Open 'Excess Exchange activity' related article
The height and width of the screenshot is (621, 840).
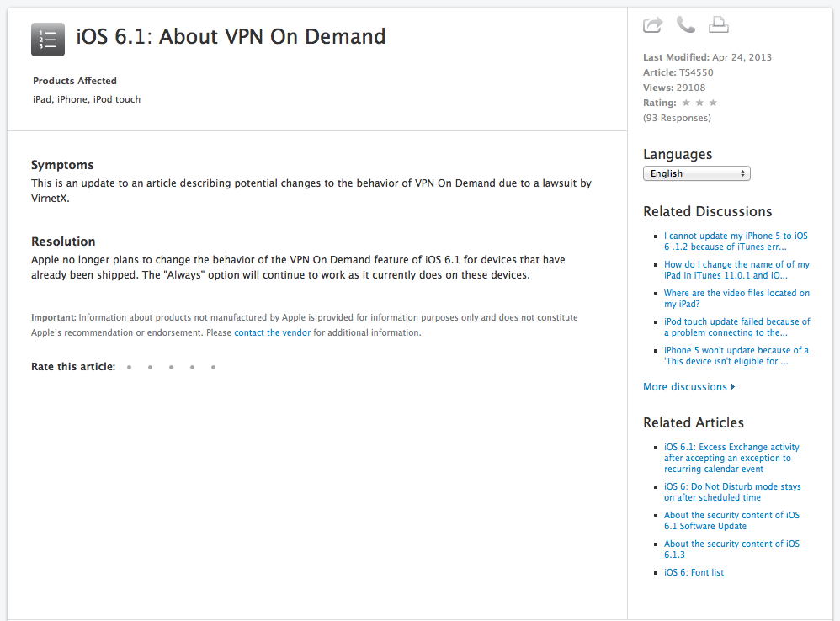pos(731,458)
